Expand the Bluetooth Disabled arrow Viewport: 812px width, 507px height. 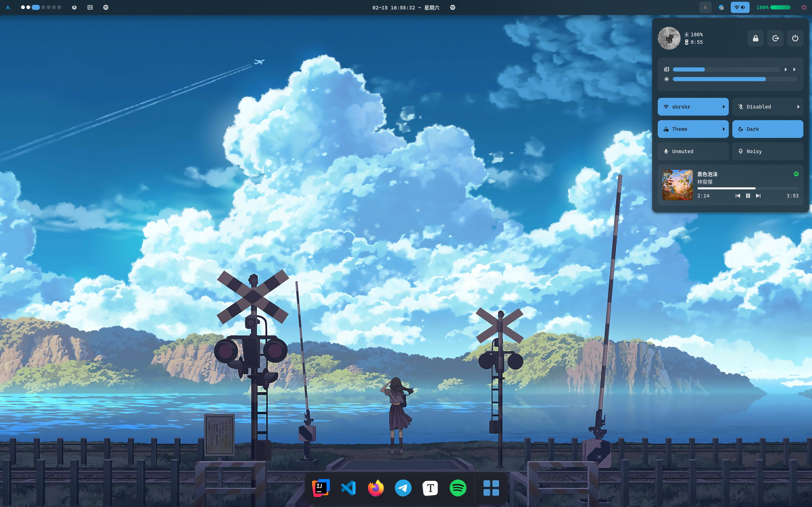click(798, 107)
